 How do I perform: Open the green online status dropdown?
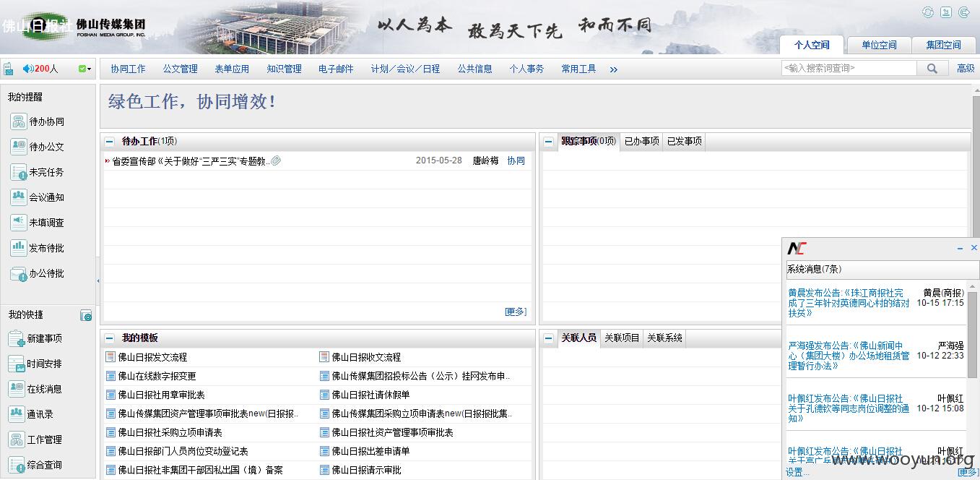pyautogui.click(x=84, y=69)
